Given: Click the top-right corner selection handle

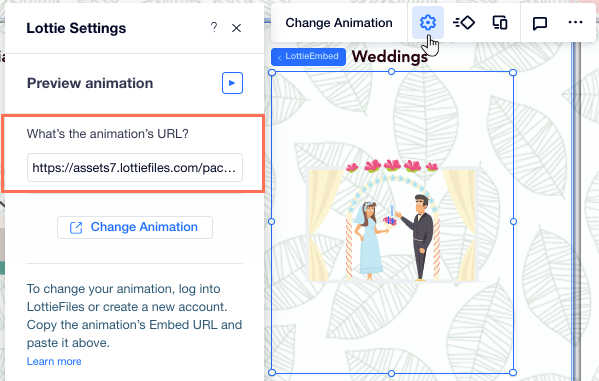Looking at the screenshot, I should [x=513, y=72].
